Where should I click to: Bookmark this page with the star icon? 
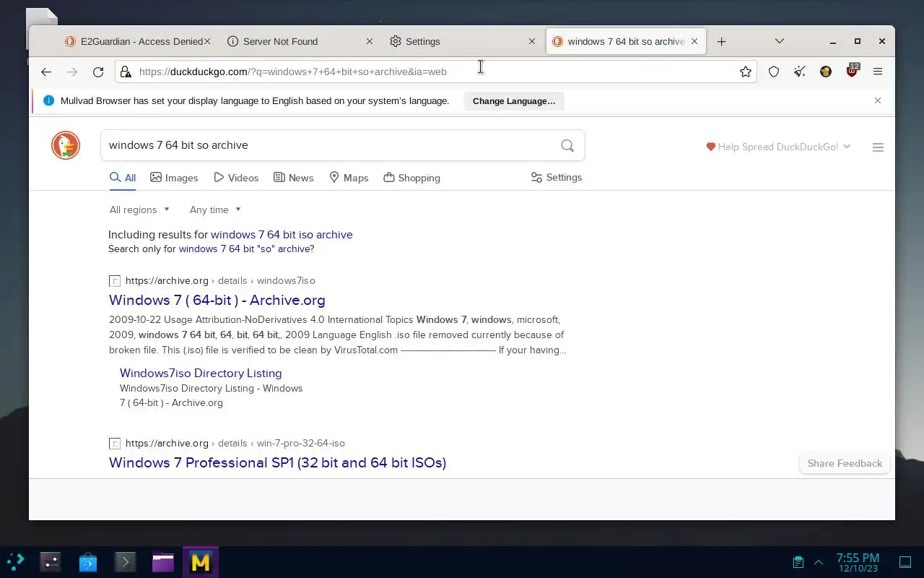point(746,72)
